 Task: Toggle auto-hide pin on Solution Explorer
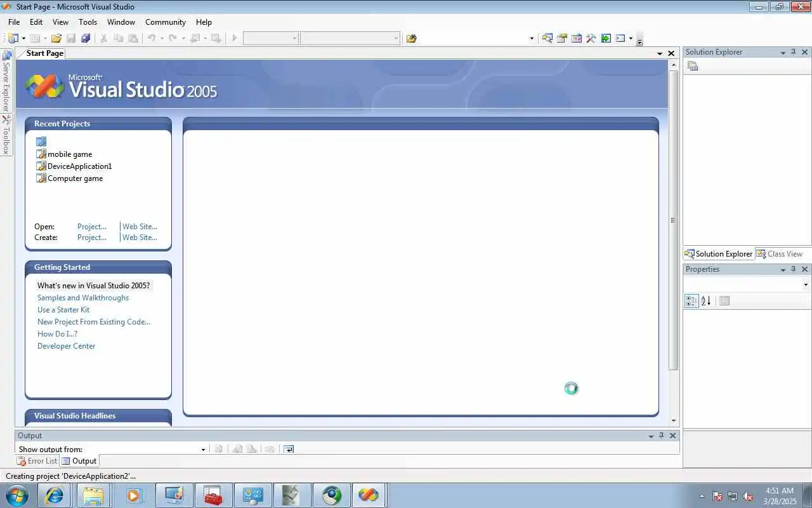793,52
